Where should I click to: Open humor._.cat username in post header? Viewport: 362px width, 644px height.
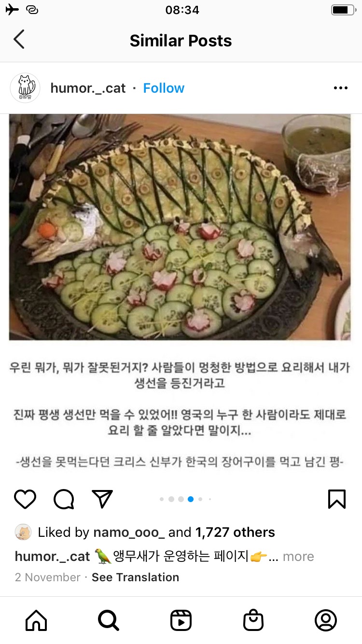[88, 88]
